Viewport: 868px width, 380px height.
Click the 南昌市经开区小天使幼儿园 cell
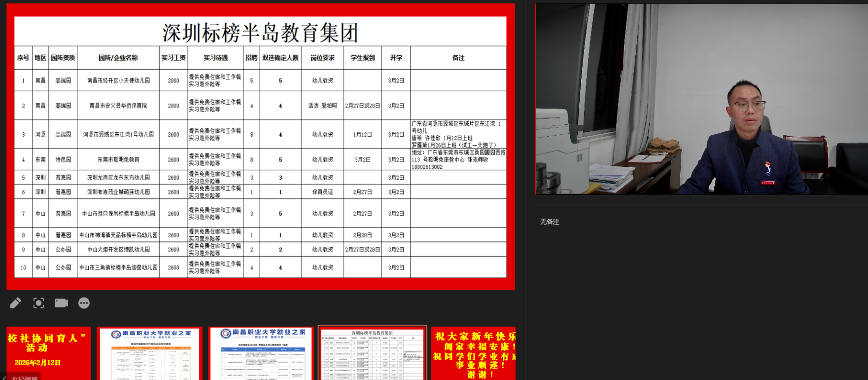(x=118, y=80)
